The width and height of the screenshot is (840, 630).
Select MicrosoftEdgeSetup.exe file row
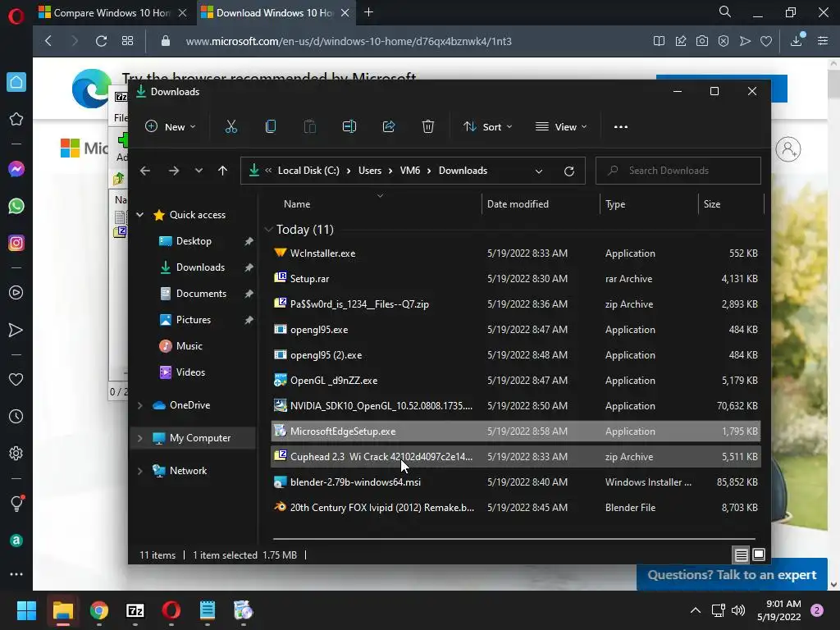(515, 431)
